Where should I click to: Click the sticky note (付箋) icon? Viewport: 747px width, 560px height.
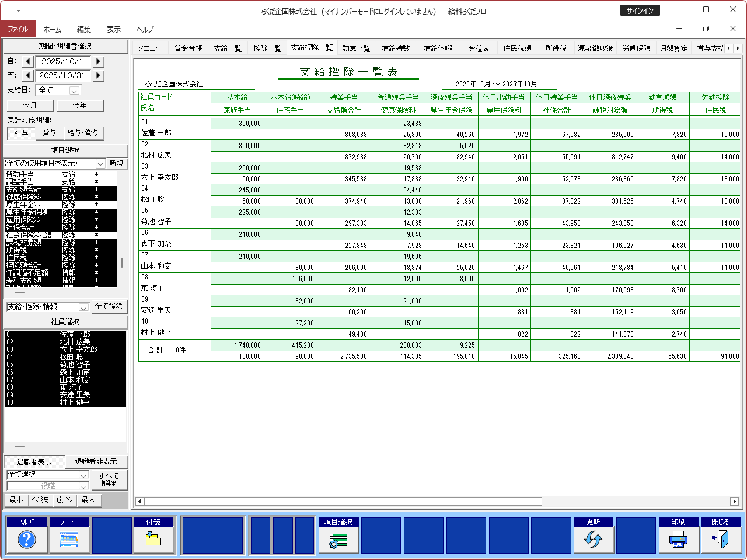pos(153,540)
